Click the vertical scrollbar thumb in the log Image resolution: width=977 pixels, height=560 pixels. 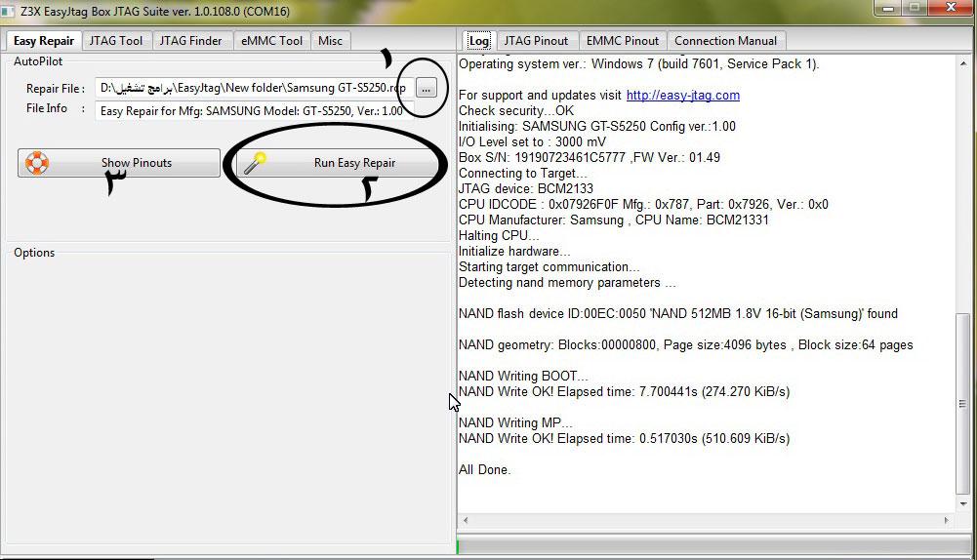(963, 404)
